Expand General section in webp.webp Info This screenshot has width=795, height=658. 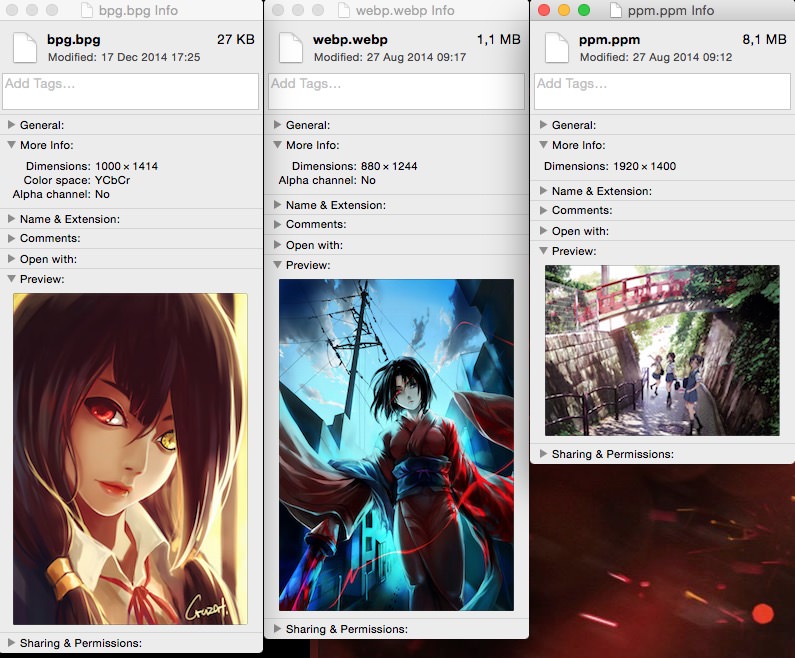point(277,124)
